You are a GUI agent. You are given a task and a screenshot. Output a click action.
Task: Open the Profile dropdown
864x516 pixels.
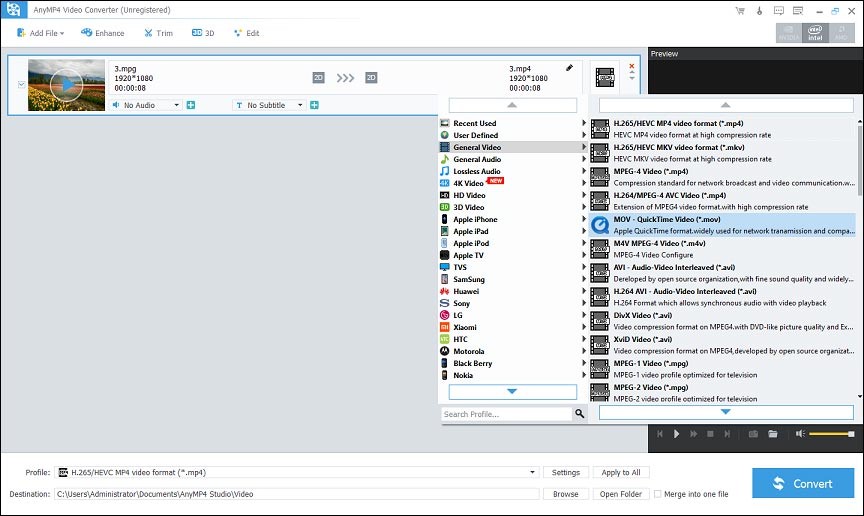pos(297,472)
